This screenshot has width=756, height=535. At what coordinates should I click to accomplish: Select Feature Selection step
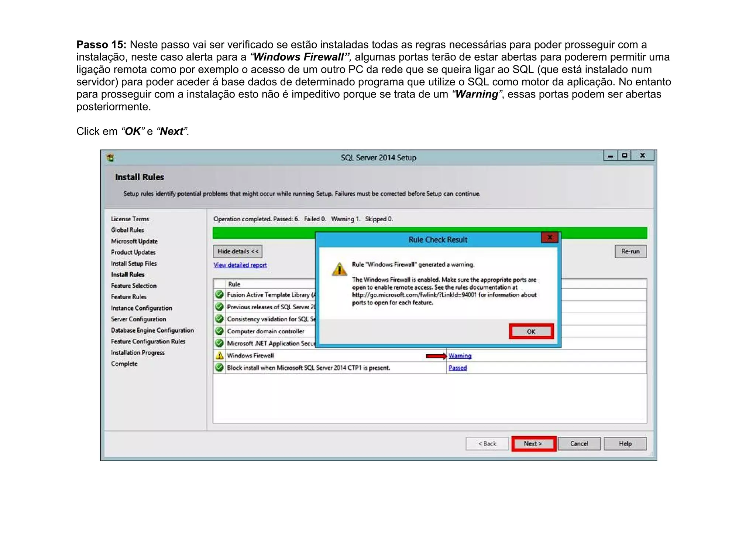coord(134,286)
